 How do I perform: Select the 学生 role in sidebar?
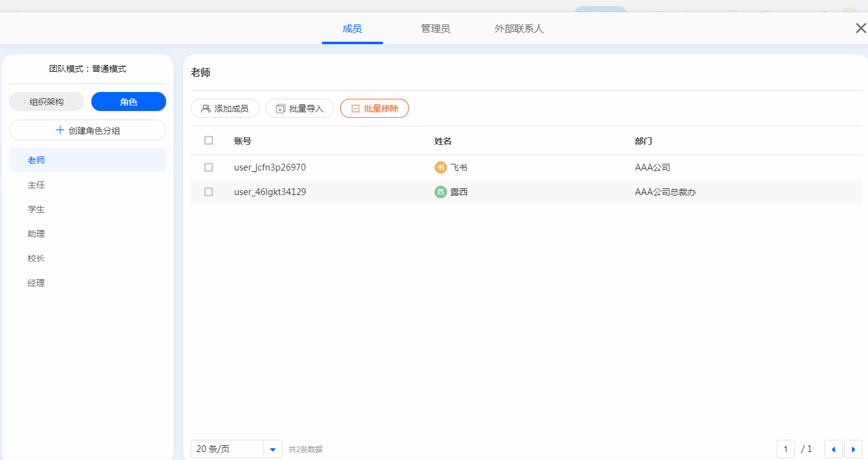[36, 209]
